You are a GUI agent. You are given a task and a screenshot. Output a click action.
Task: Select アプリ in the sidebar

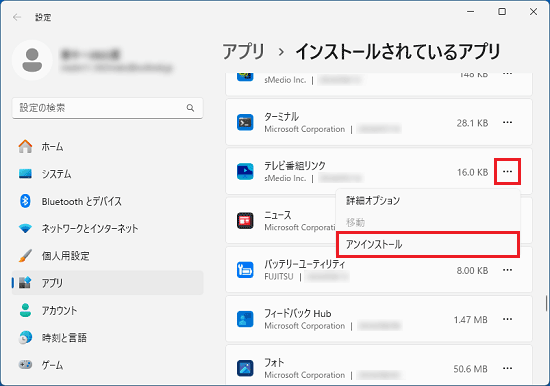point(107,283)
